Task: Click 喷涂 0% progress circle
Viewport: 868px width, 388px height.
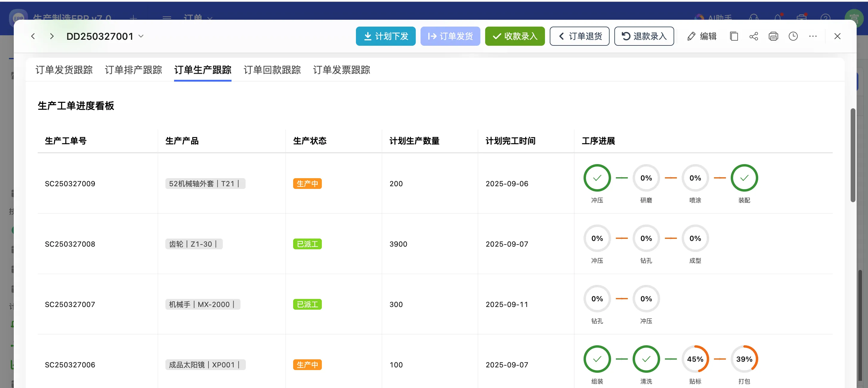Action: tap(695, 178)
